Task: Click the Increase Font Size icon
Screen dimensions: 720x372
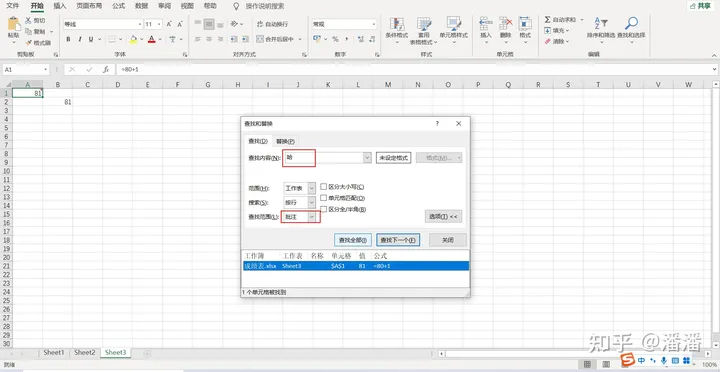Action: 169,24
